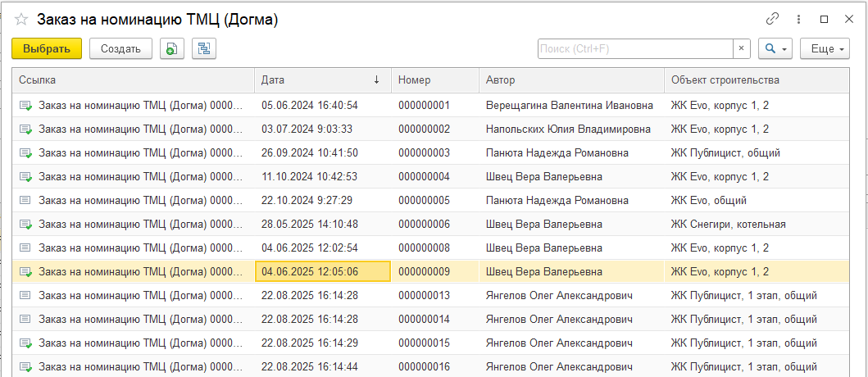Open the three-dots window options menu
Image resolution: width=868 pixels, height=377 pixels.
click(x=798, y=19)
